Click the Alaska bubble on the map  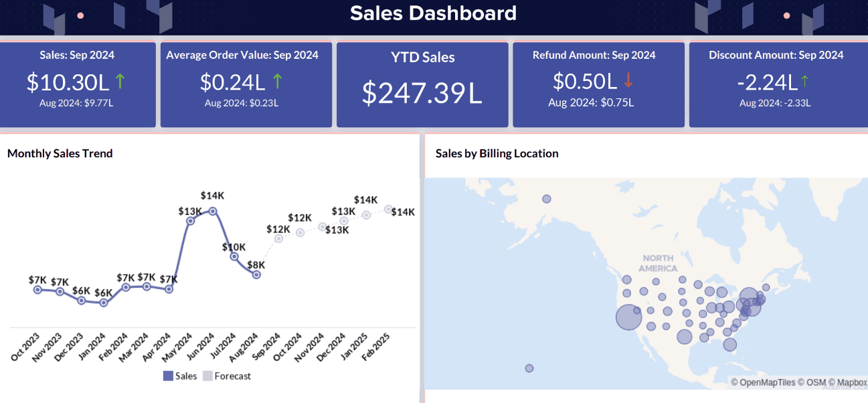(x=547, y=199)
